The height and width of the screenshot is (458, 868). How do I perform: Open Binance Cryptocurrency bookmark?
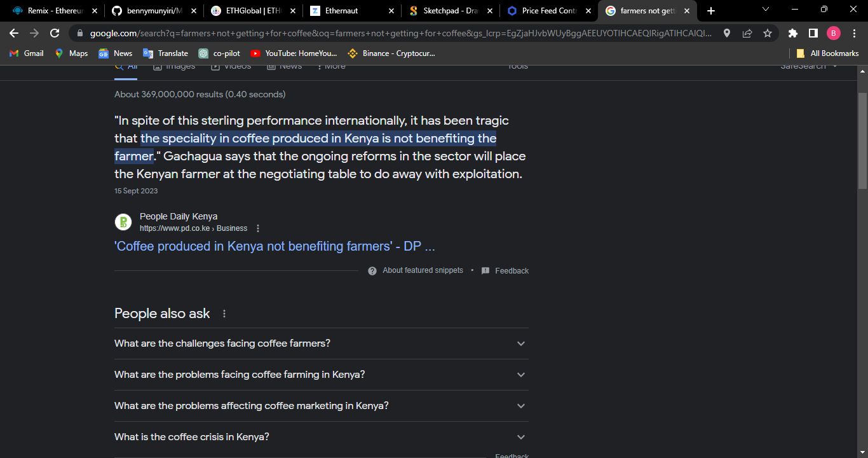click(x=391, y=53)
